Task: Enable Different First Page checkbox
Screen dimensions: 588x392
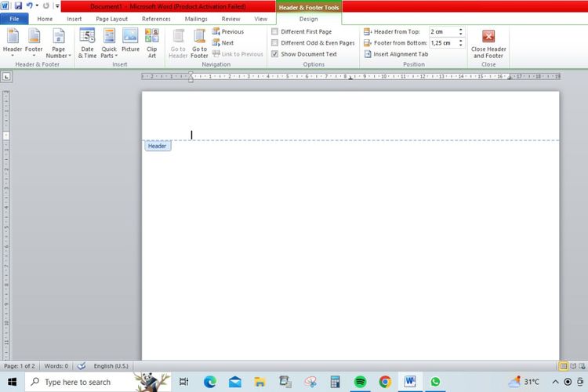Action: [x=274, y=31]
